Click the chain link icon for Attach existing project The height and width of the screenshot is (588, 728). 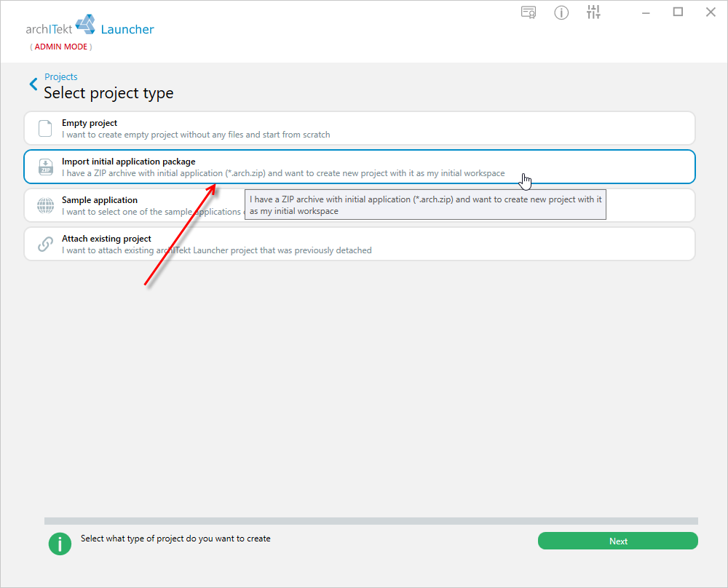[45, 244]
